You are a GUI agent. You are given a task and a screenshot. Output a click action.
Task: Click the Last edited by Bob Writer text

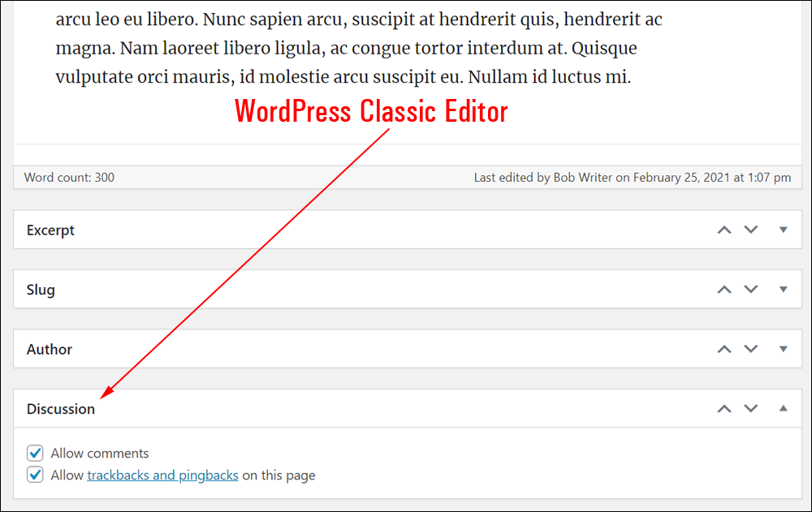633,178
